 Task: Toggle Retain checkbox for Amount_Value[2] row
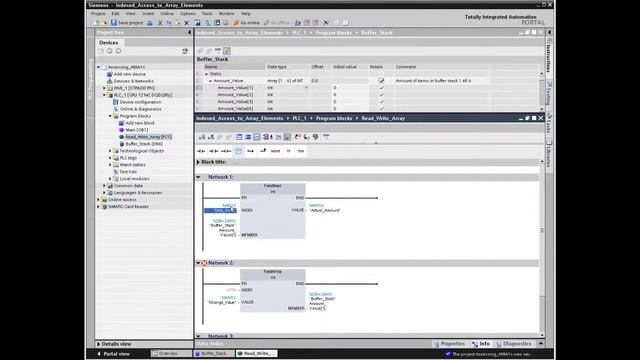point(381,95)
